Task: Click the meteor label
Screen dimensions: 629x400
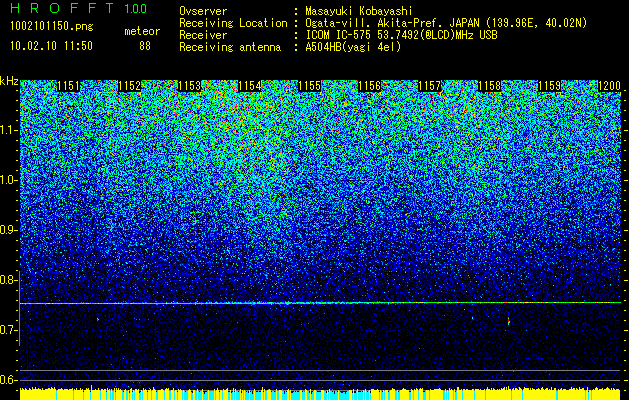Action: click(142, 31)
